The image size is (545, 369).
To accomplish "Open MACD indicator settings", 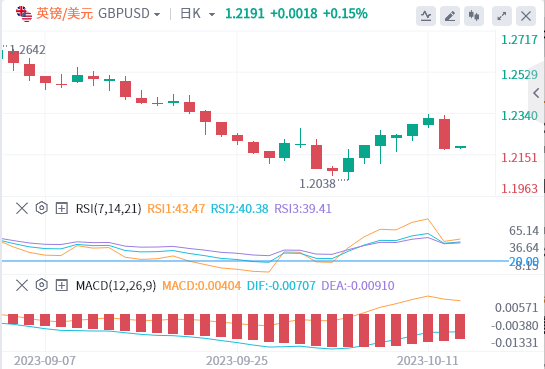I will [42, 286].
